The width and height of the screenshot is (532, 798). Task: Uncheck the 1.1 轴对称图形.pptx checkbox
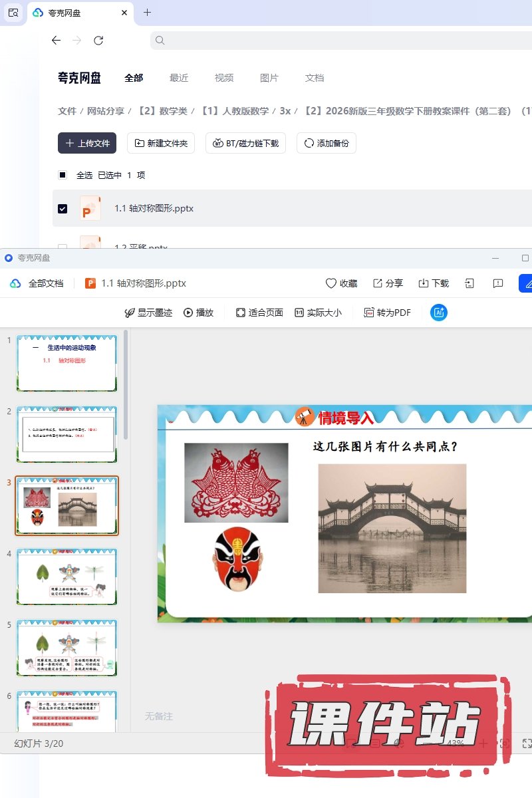[63, 208]
